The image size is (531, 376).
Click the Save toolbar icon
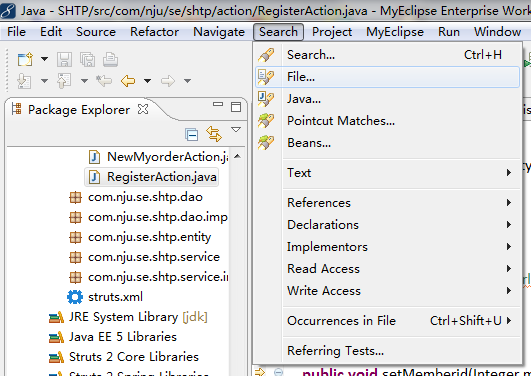pyautogui.click(x=64, y=59)
